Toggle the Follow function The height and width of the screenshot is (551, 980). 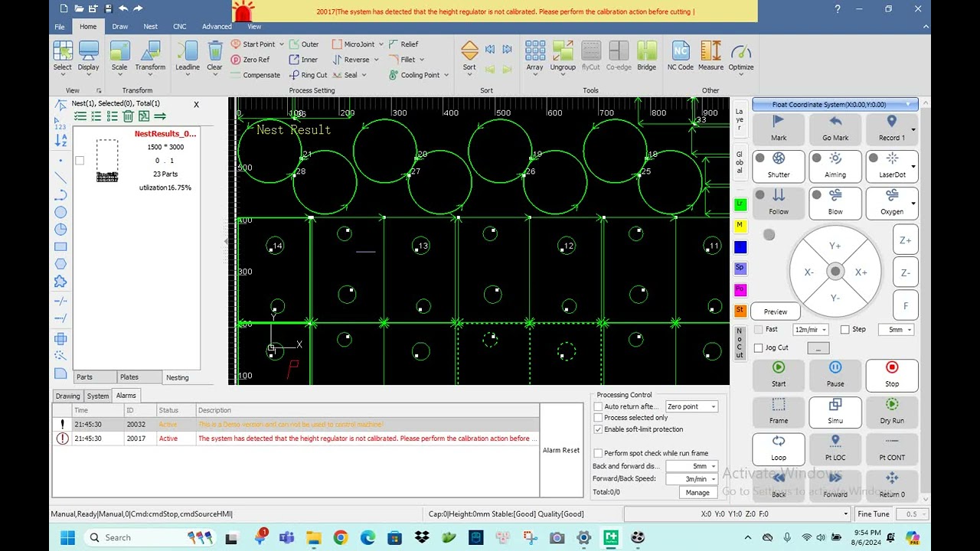pos(779,203)
